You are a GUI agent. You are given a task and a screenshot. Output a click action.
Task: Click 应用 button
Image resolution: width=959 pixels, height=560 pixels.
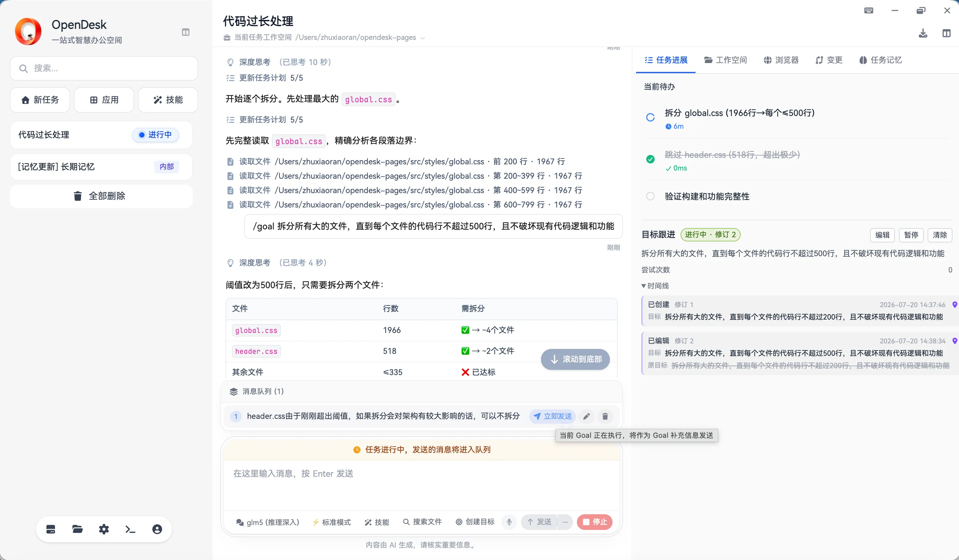point(104,100)
